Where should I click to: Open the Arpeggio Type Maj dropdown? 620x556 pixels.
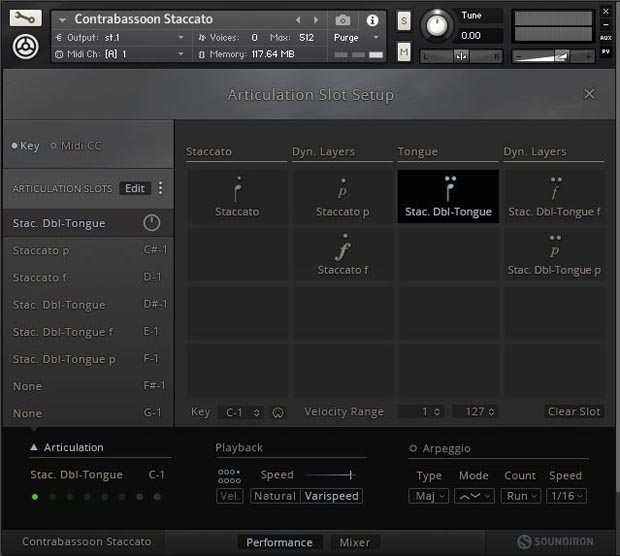click(x=428, y=496)
